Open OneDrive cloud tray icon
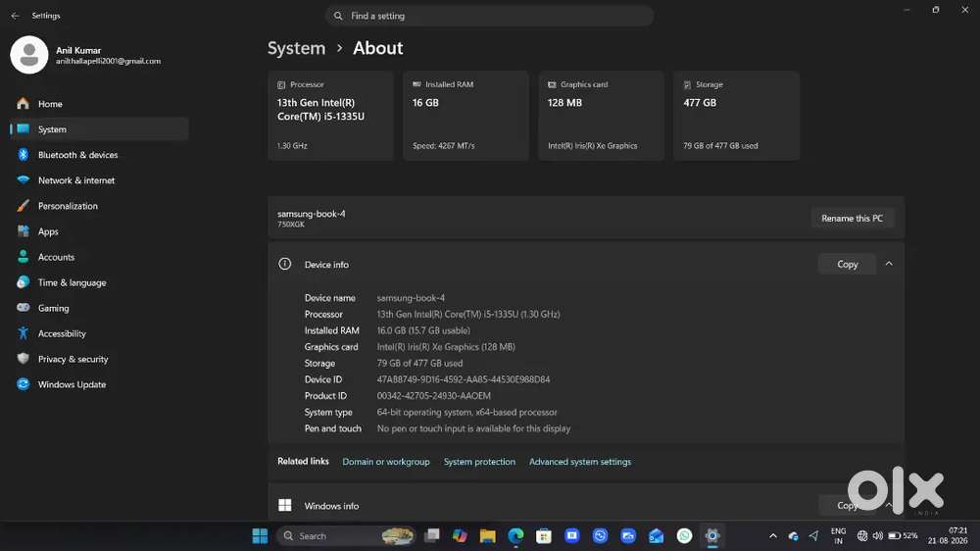Image resolution: width=980 pixels, height=551 pixels. click(793, 536)
